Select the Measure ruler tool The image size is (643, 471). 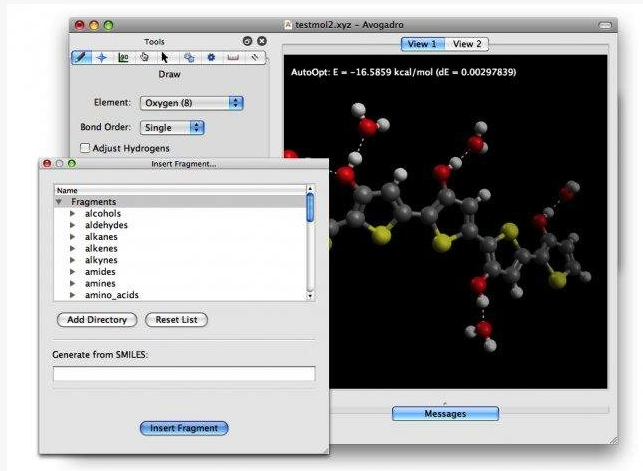click(233, 57)
